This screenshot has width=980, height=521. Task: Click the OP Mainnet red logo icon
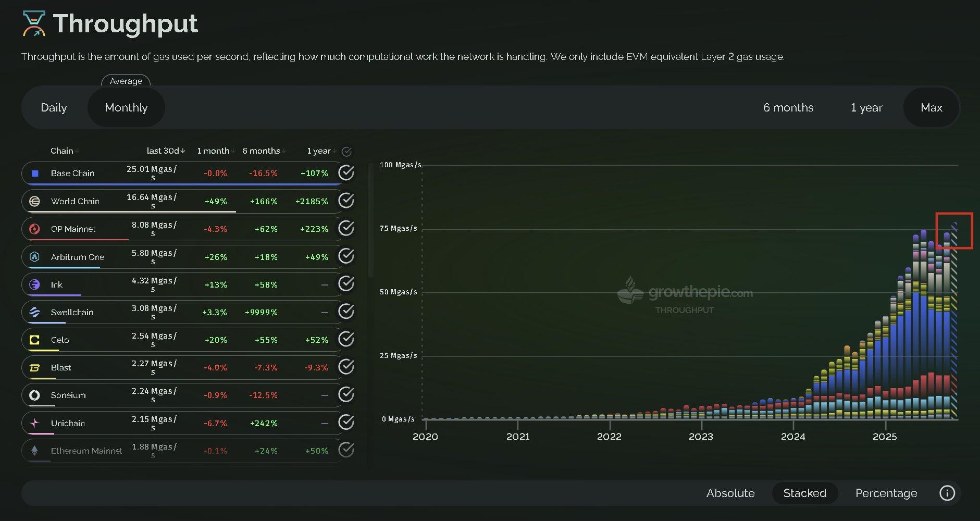click(x=34, y=229)
